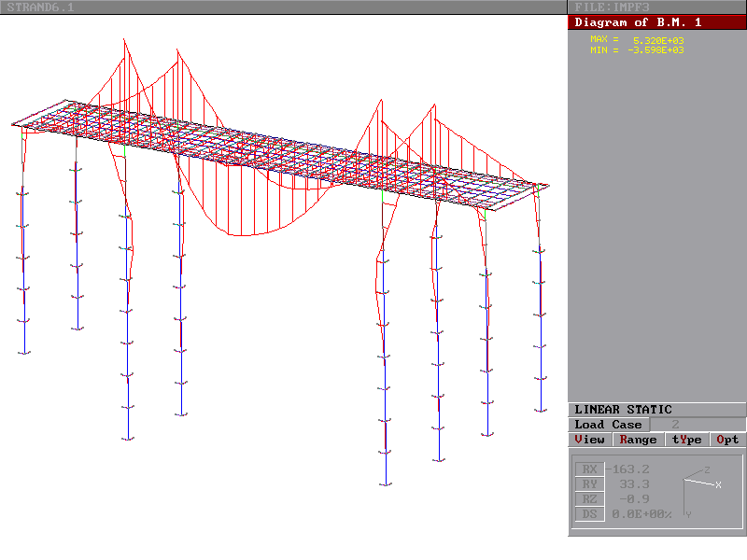
Task: Click the RX angle value -163.2
Action: click(630, 469)
